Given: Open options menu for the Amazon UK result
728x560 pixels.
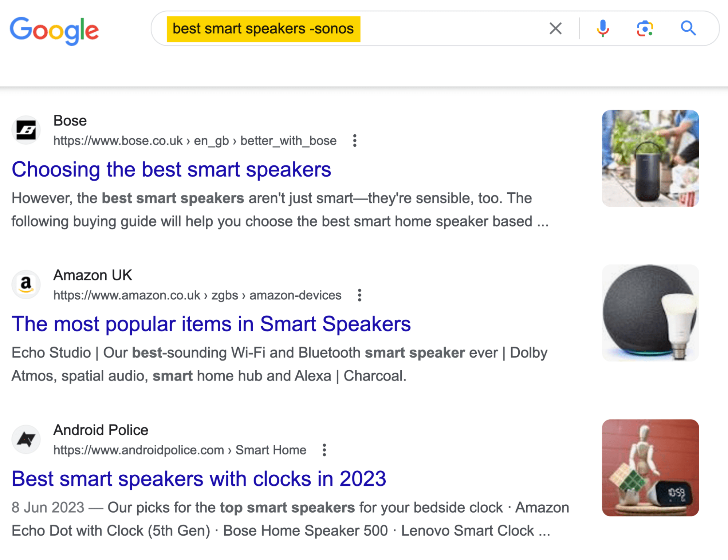Looking at the screenshot, I should (x=359, y=295).
